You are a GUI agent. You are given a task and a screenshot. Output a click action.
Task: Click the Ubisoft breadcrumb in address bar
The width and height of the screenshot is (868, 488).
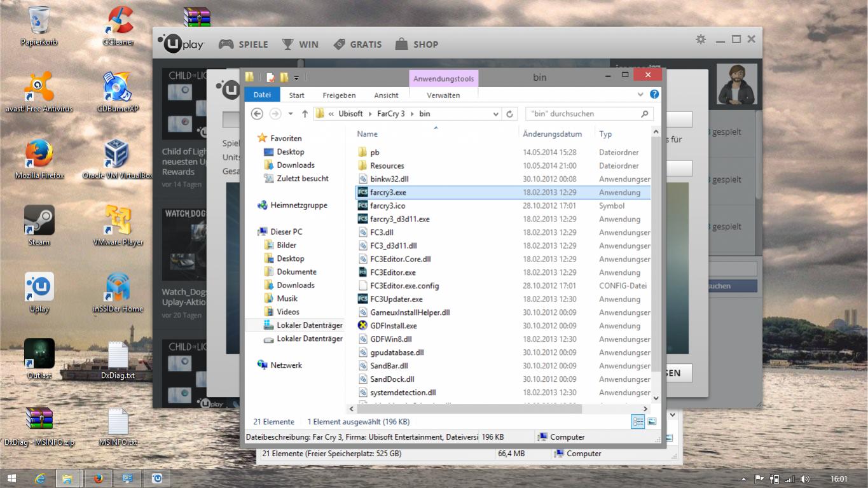pyautogui.click(x=350, y=114)
